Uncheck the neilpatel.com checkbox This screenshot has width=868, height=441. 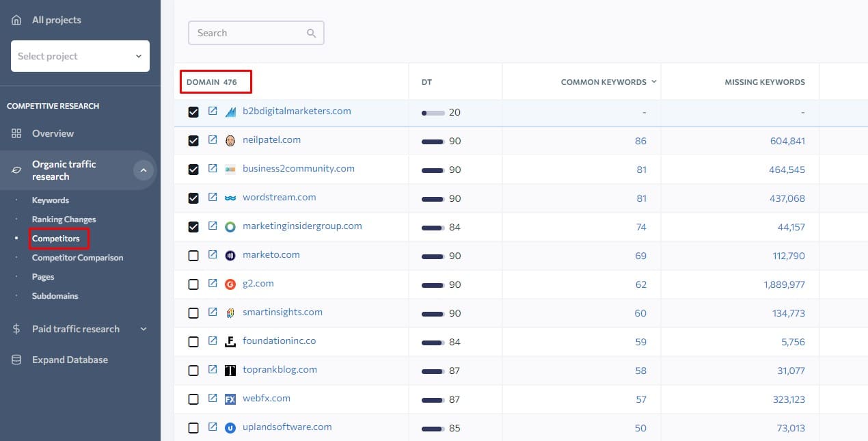tap(193, 141)
